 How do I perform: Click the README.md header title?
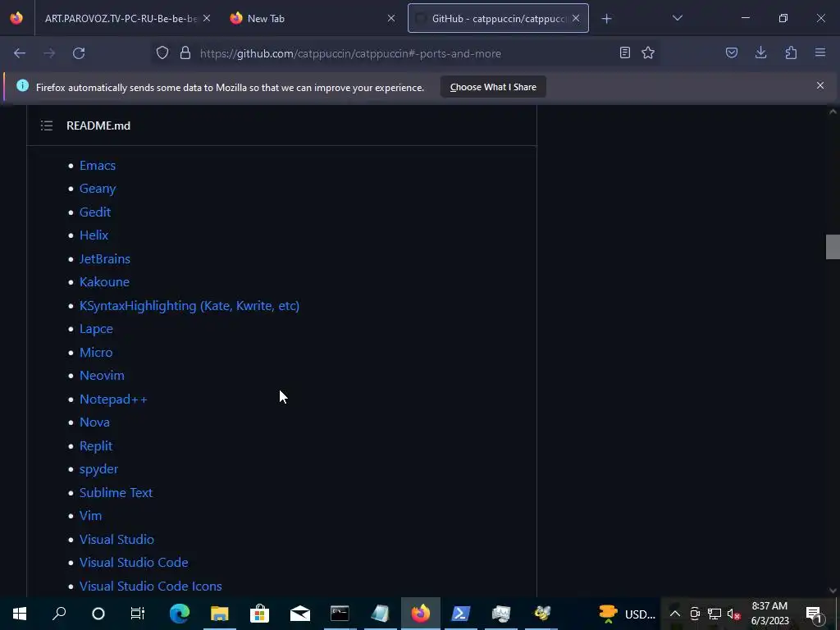click(x=98, y=126)
